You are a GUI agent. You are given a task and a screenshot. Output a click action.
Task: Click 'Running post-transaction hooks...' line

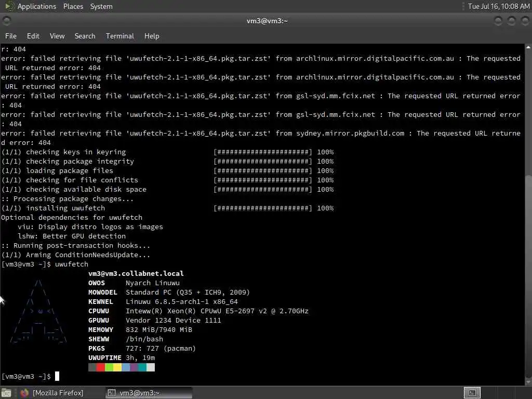(76, 246)
